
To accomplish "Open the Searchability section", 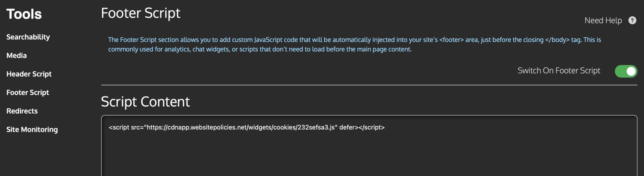I will pos(28,37).
